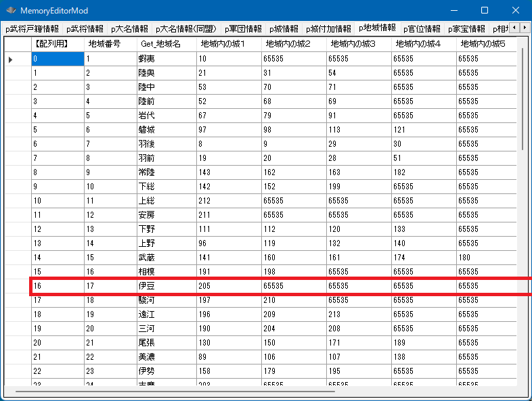
Task: Click the current row indicator arrow
Action: coord(11,60)
